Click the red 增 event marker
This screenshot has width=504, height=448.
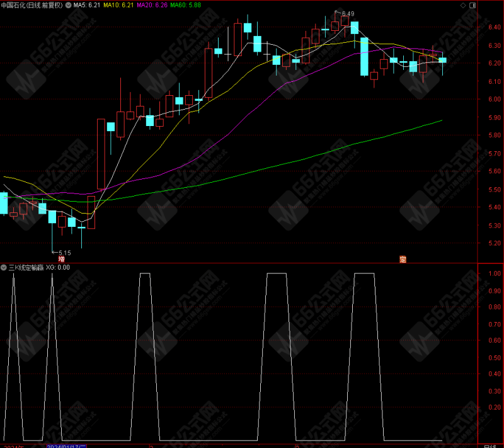[x=61, y=259]
